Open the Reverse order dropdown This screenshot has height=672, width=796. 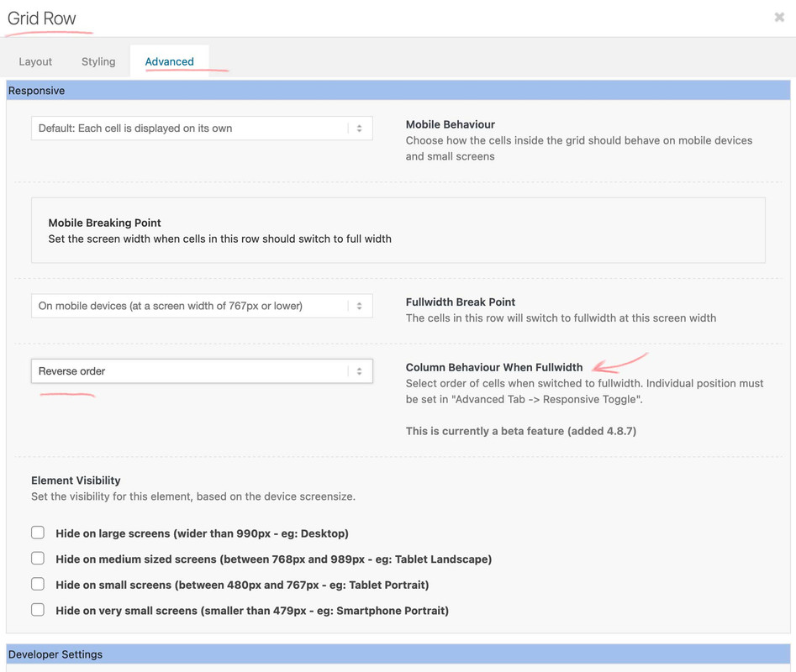point(202,371)
